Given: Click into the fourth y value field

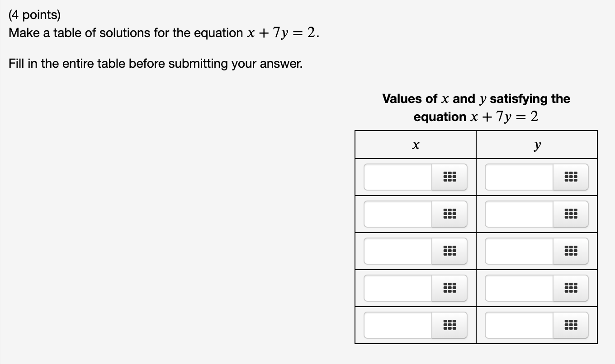Looking at the screenshot, I should point(517,288).
